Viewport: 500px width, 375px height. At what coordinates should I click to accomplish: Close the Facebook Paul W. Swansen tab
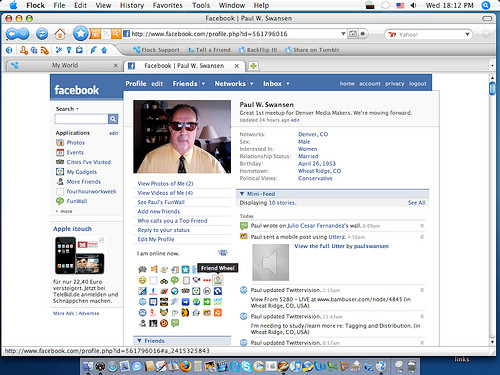pos(237,66)
